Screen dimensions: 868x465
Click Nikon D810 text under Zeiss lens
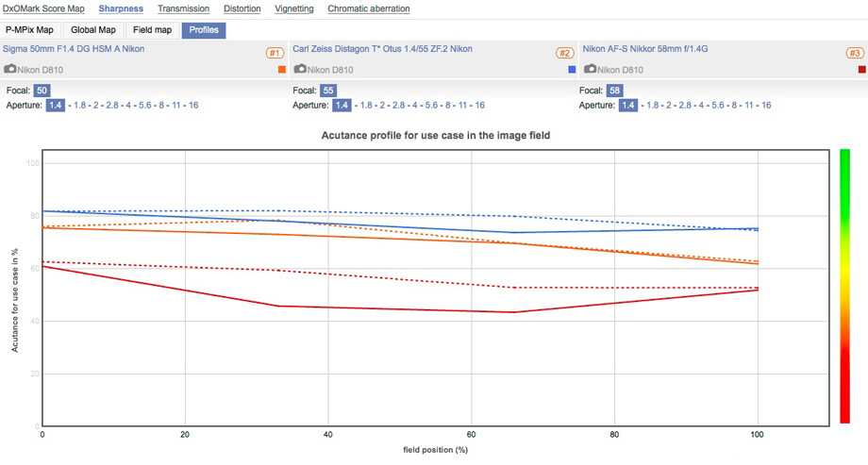click(x=330, y=70)
